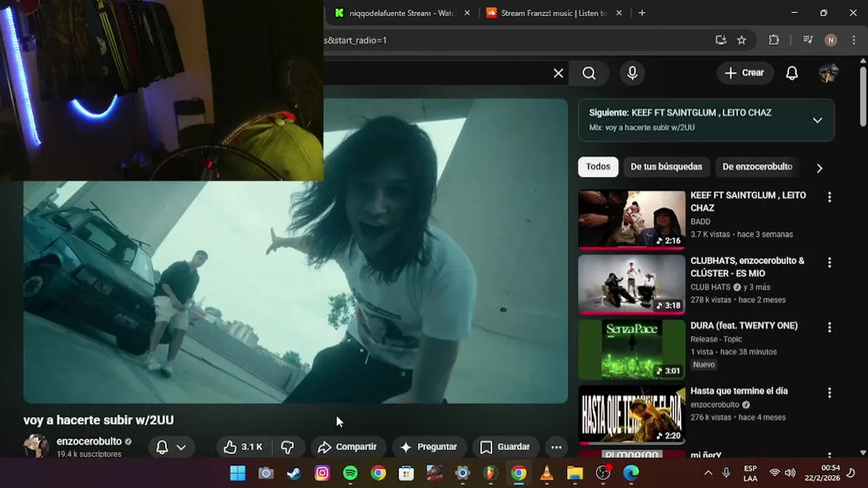Image resolution: width=868 pixels, height=488 pixels.
Task: Click the Guardar save button
Action: point(505,447)
